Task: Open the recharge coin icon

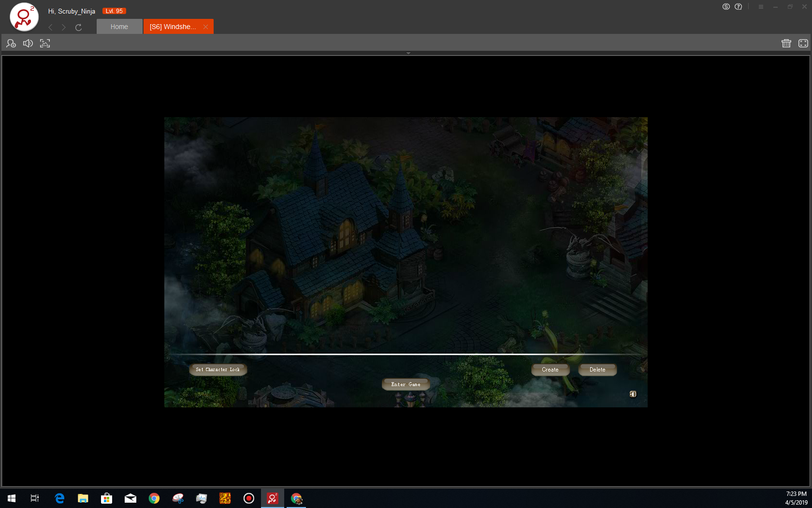Action: pyautogui.click(x=726, y=7)
